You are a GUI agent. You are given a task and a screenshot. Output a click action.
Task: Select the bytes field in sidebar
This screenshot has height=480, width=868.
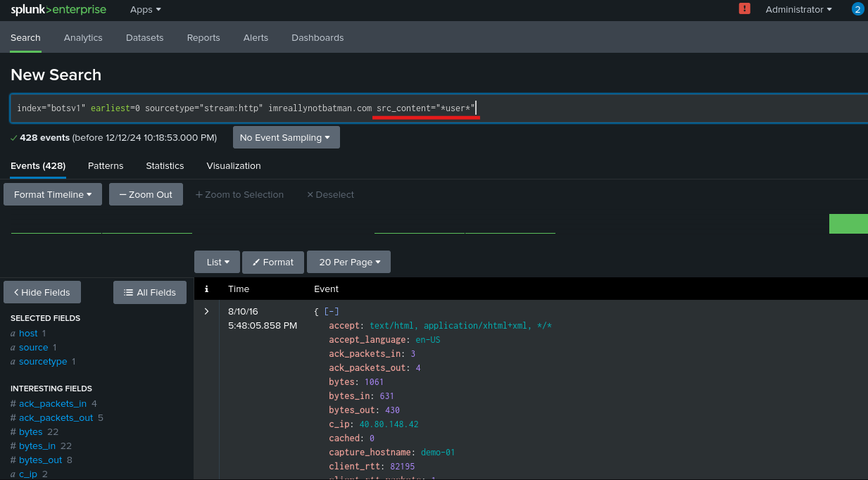[31, 432]
